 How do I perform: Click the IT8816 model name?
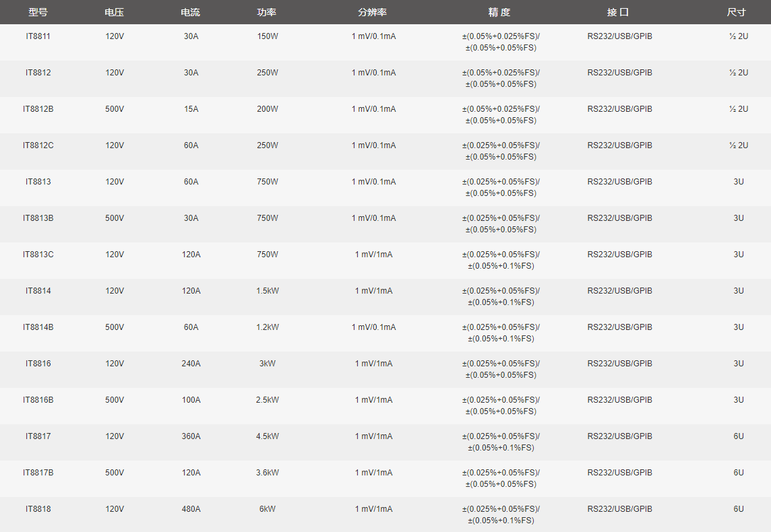(38, 364)
